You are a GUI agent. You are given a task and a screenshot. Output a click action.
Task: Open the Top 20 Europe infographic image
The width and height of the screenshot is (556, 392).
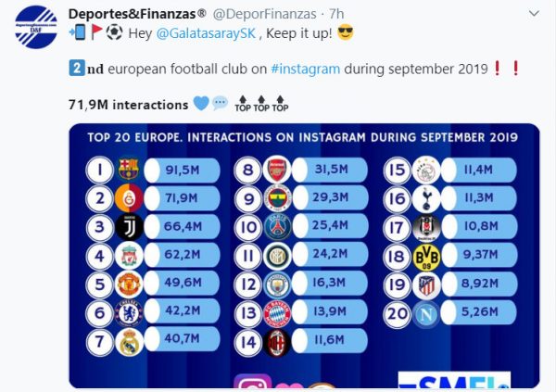pyautogui.click(x=304, y=255)
